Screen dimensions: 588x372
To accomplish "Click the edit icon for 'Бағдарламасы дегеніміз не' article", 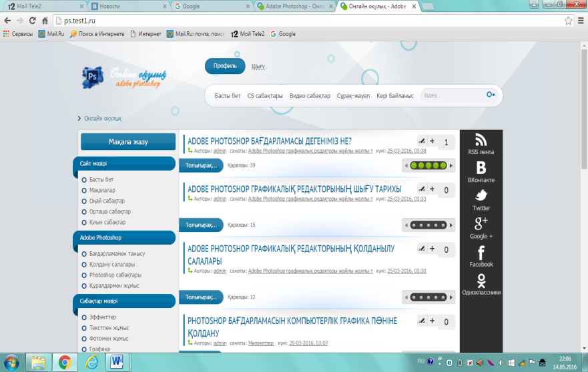I will (422, 141).
